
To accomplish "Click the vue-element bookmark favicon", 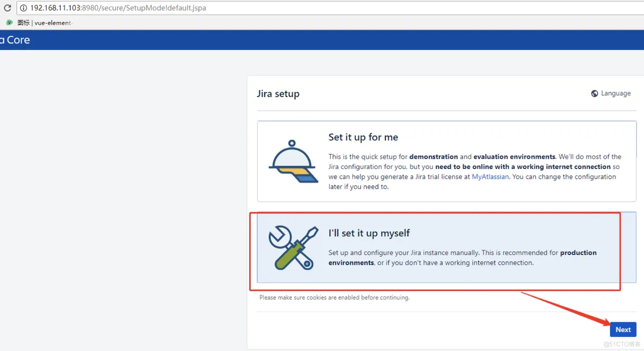I will [9, 23].
